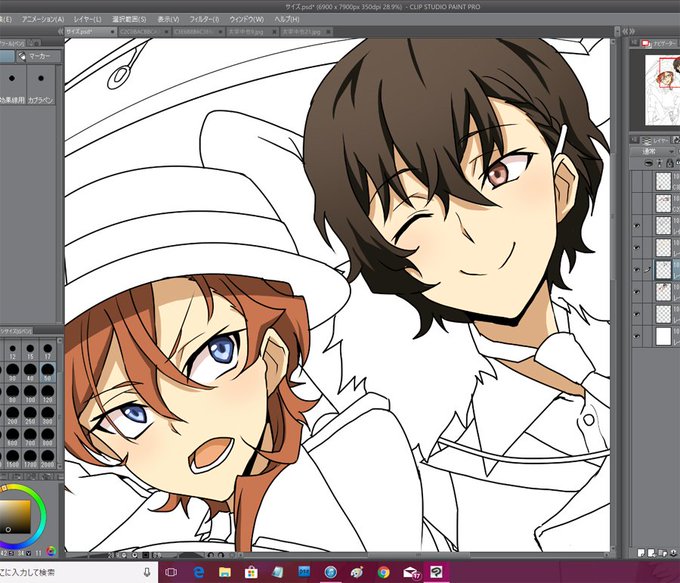Viewport: 680px width, 583px height.
Task: Choose brush size 40 preset
Action: [30, 373]
